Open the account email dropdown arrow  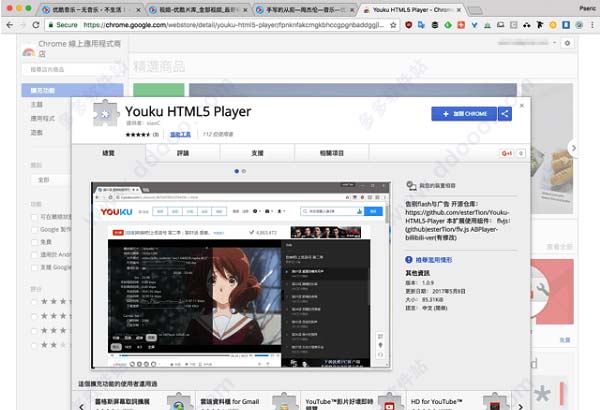[554, 43]
